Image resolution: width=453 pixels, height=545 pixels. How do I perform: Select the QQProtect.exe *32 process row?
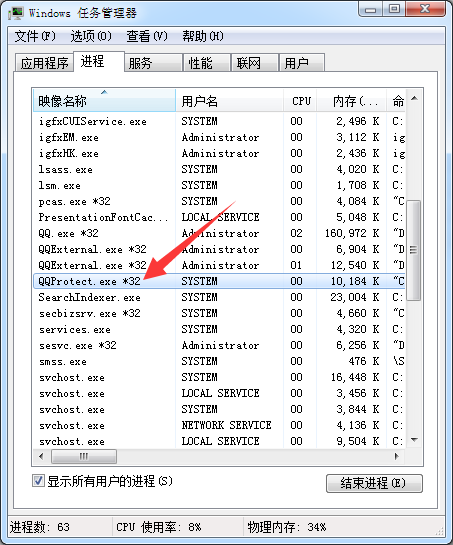(219, 281)
